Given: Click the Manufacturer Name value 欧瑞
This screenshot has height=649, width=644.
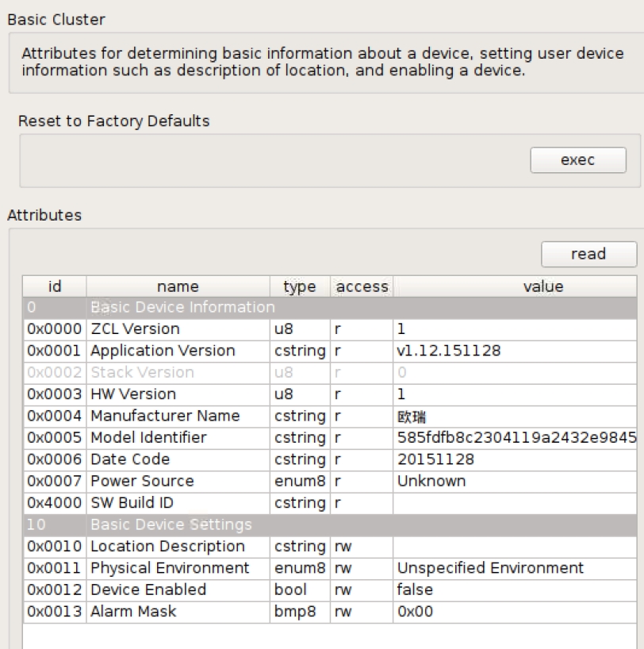Looking at the screenshot, I should coord(412,417).
